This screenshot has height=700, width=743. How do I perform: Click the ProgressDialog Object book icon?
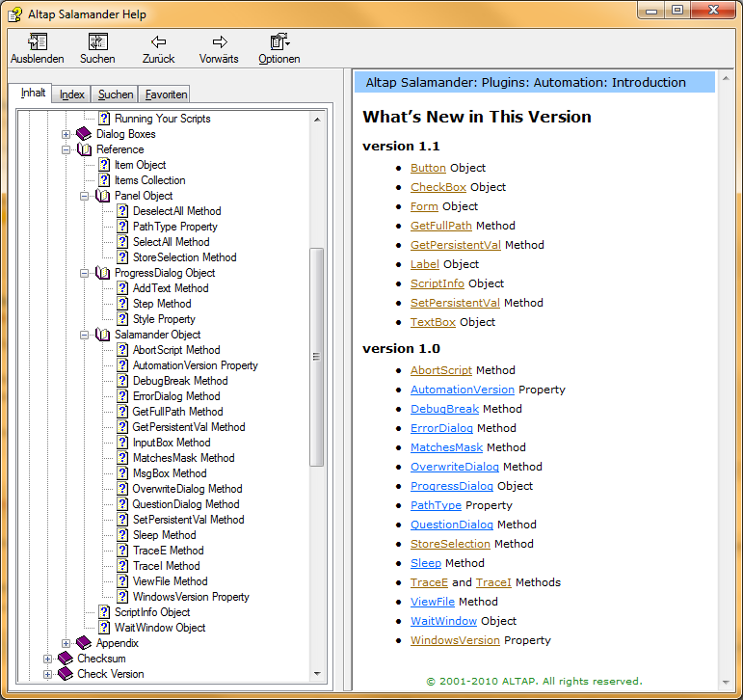(x=102, y=273)
